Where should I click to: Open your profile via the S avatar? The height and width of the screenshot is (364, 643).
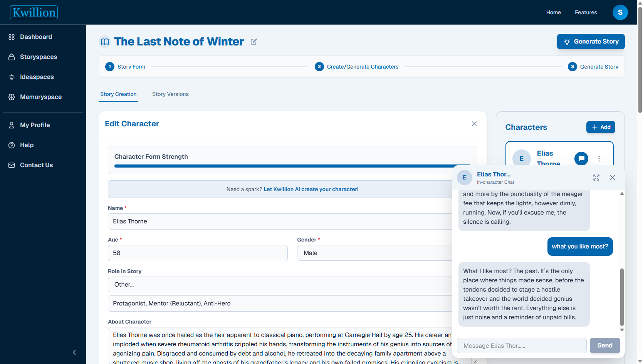620,12
